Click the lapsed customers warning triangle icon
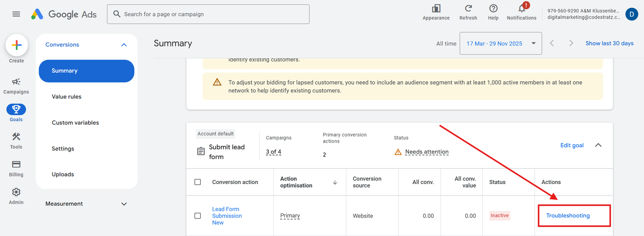The image size is (644, 236). [217, 82]
